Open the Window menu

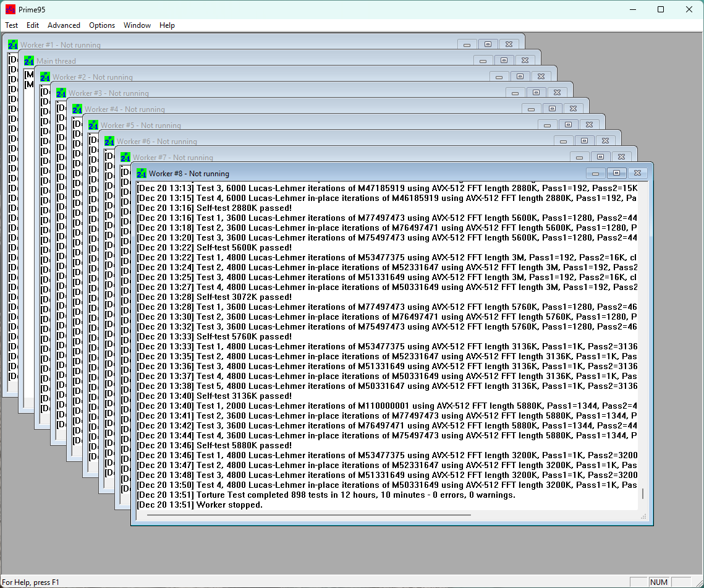pyautogui.click(x=137, y=25)
